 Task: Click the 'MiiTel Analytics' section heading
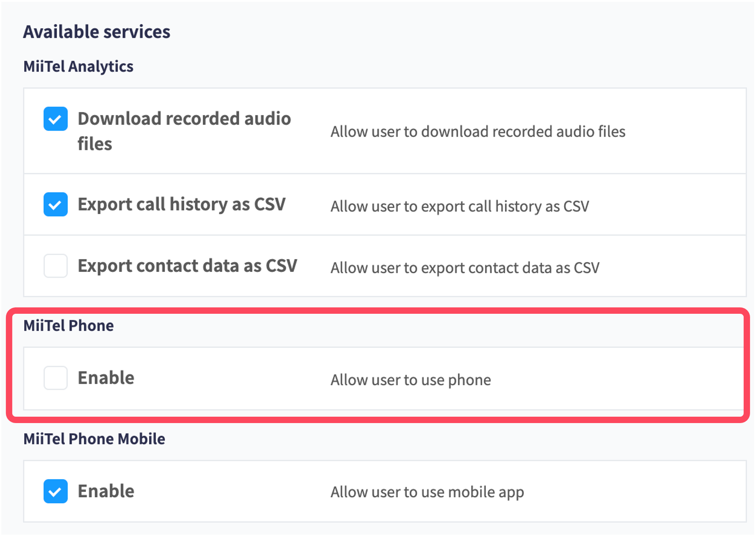click(x=78, y=66)
